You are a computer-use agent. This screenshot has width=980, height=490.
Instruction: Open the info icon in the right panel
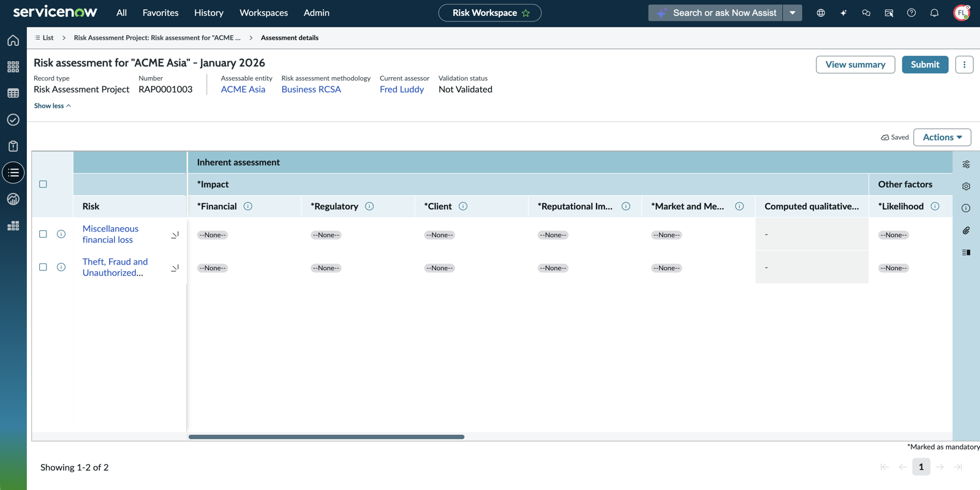tap(966, 208)
